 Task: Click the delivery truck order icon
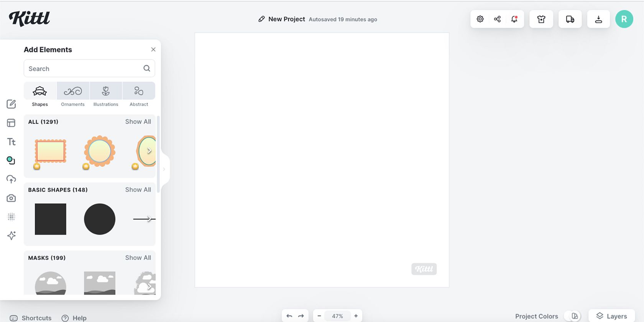tap(570, 19)
